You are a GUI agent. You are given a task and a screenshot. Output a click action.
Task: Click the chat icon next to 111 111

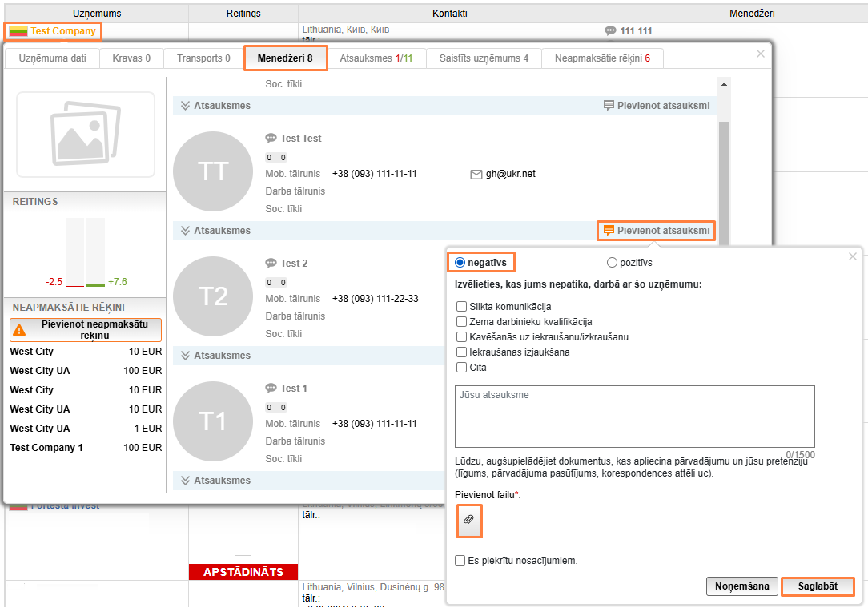coord(610,31)
